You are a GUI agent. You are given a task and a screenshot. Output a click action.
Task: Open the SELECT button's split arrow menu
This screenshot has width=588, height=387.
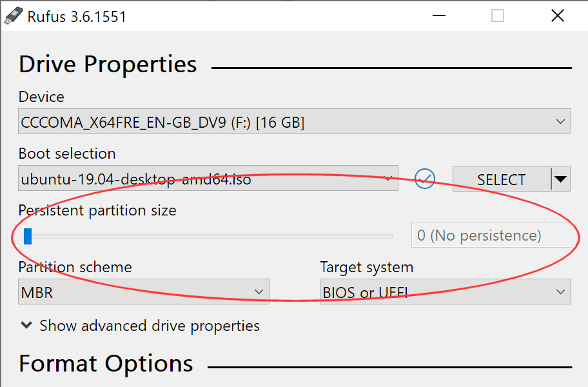tap(561, 179)
